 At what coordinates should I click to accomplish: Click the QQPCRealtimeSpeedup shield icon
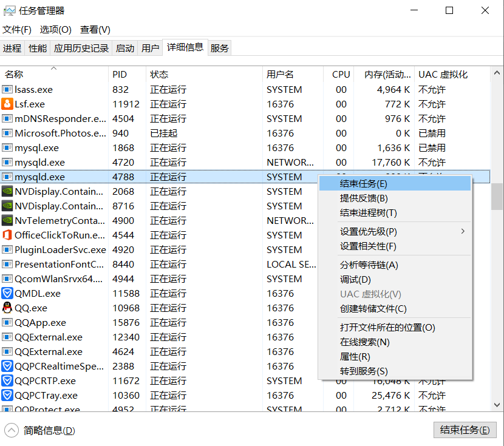tap(7, 367)
